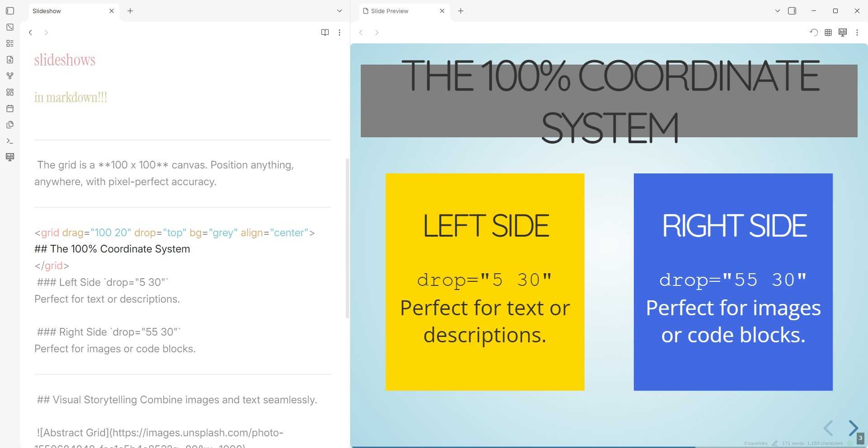Click the 171 words status counter

(x=793, y=443)
